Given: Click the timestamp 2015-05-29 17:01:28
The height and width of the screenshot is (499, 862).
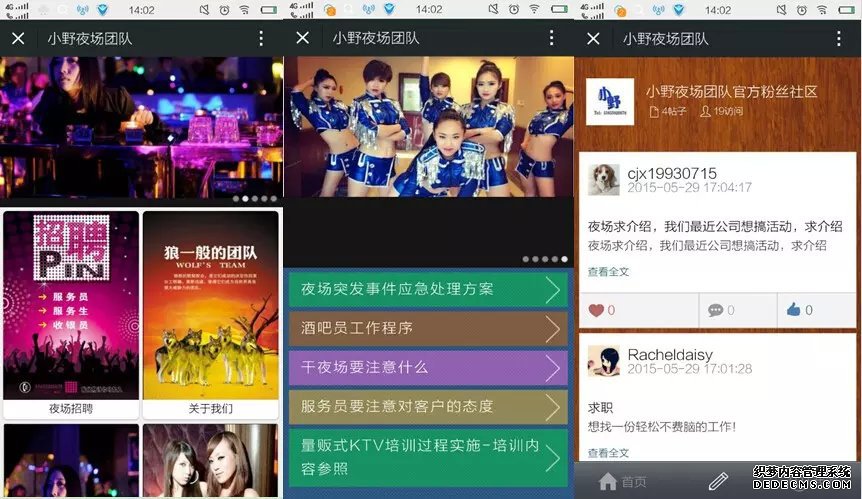Looking at the screenshot, I should coord(689,369).
